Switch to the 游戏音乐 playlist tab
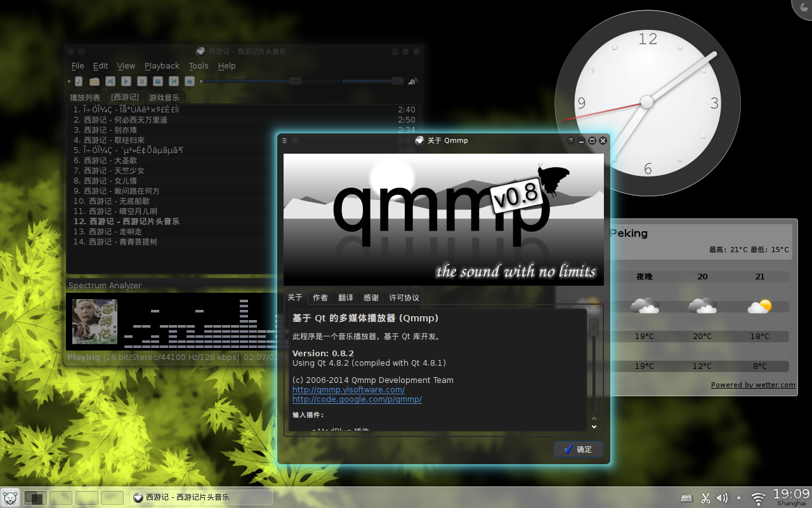812x508 pixels. (164, 98)
